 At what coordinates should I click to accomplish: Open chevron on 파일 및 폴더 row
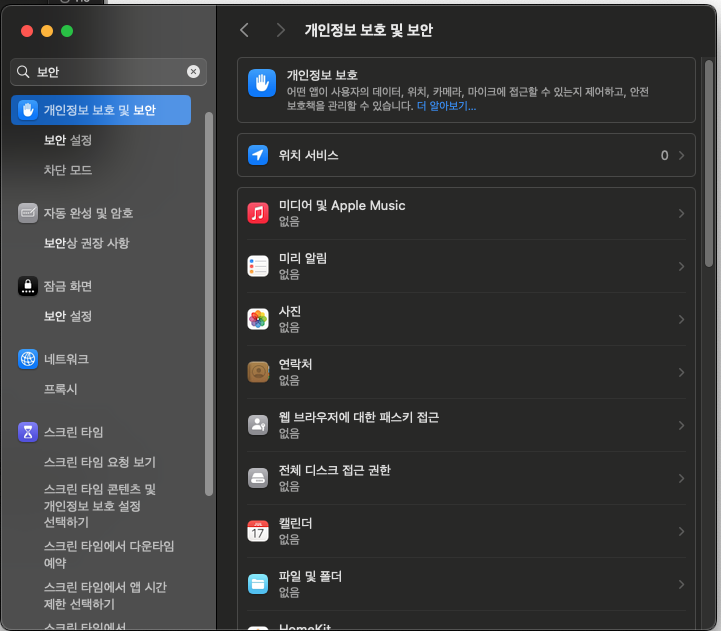(x=681, y=585)
